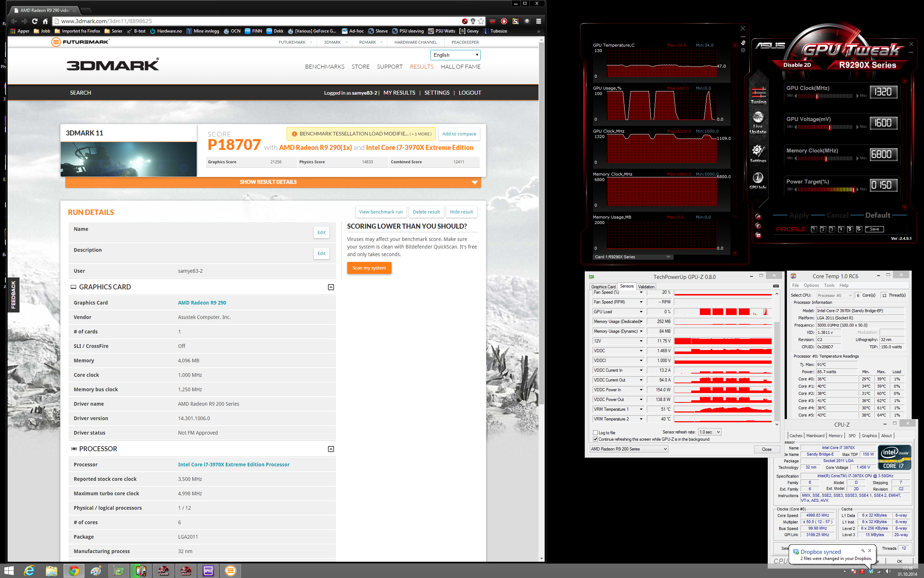This screenshot has width=924, height=578.
Task: Click the monitor panel link/chain icon
Action: pos(743,43)
